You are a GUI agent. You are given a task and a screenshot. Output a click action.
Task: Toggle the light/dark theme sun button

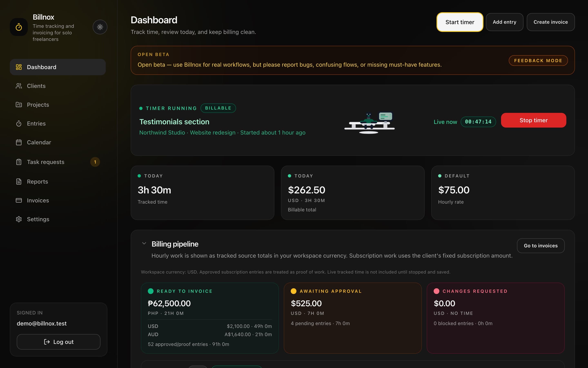[100, 27]
